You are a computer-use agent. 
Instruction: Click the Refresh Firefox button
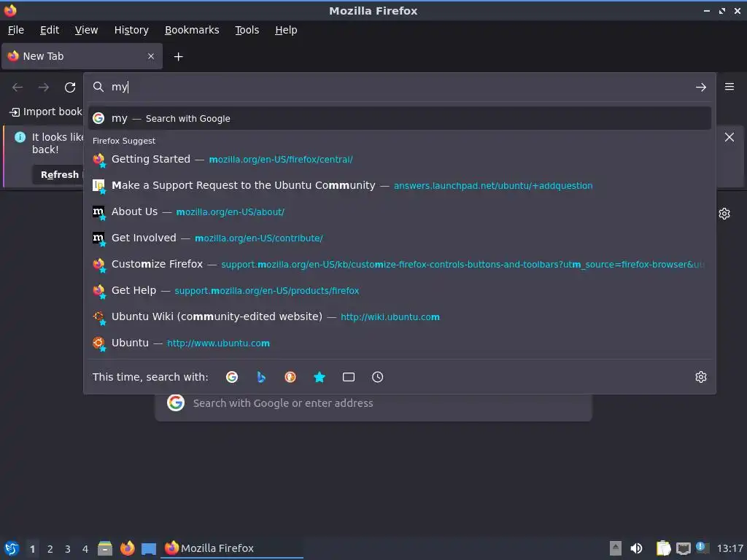pos(60,175)
